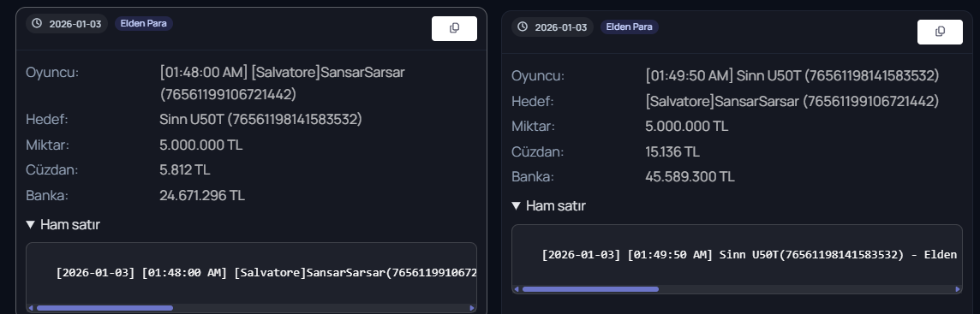The height and width of the screenshot is (314, 980).
Task: Click the clock icon in right card
Action: click(523, 27)
